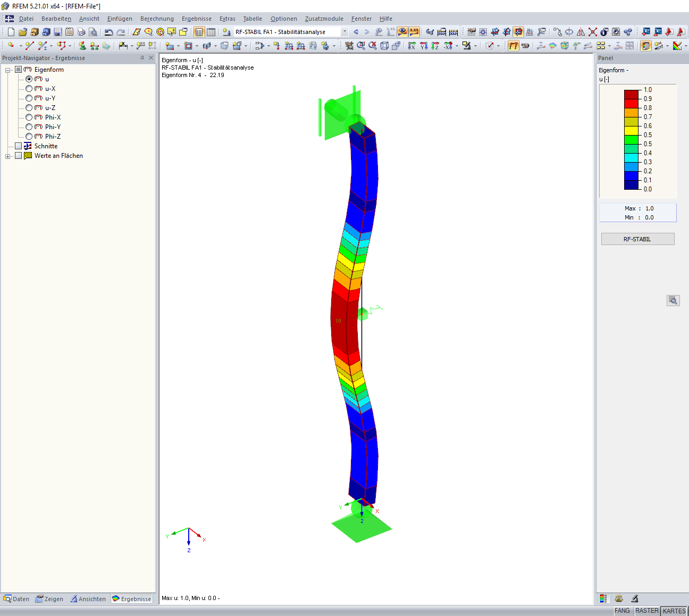The height and width of the screenshot is (616, 689).
Task: Click the dark red 1.0 legend color
Action: point(631,94)
